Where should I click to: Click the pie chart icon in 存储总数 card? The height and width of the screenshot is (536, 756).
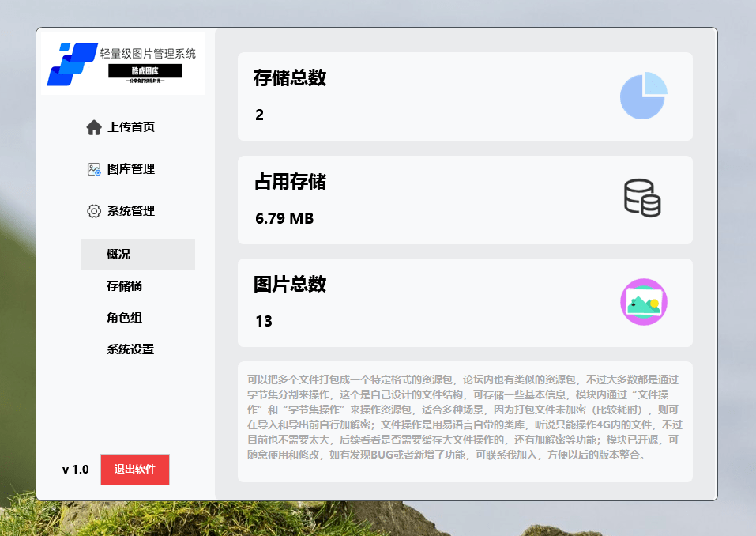coord(644,96)
